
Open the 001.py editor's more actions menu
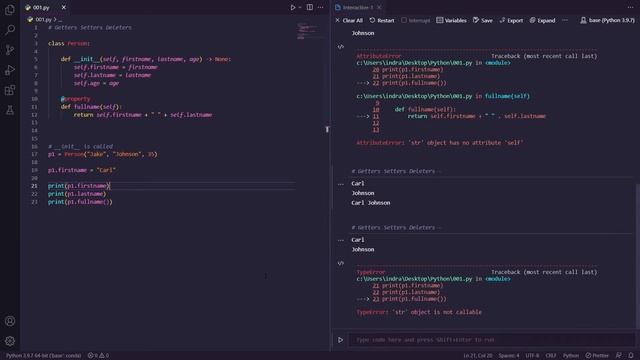pos(321,7)
